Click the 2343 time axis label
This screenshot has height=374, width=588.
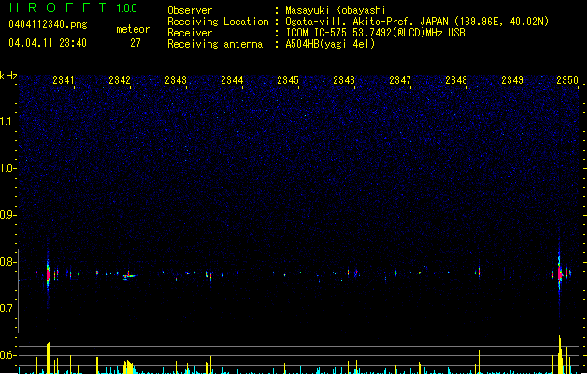click(176, 80)
